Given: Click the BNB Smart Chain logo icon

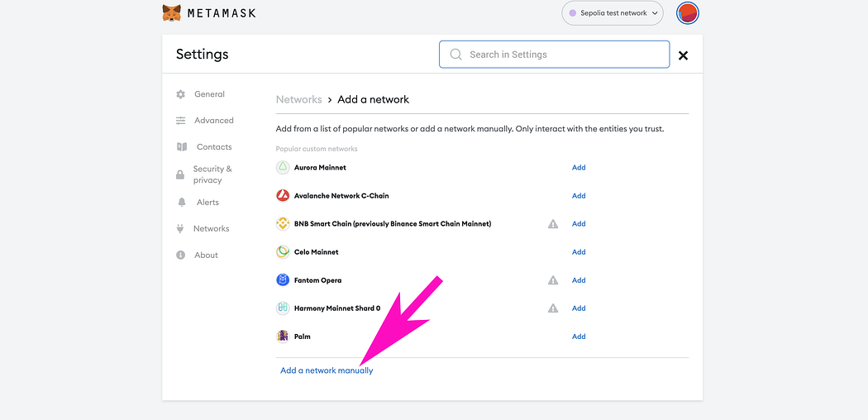Looking at the screenshot, I should [x=283, y=223].
